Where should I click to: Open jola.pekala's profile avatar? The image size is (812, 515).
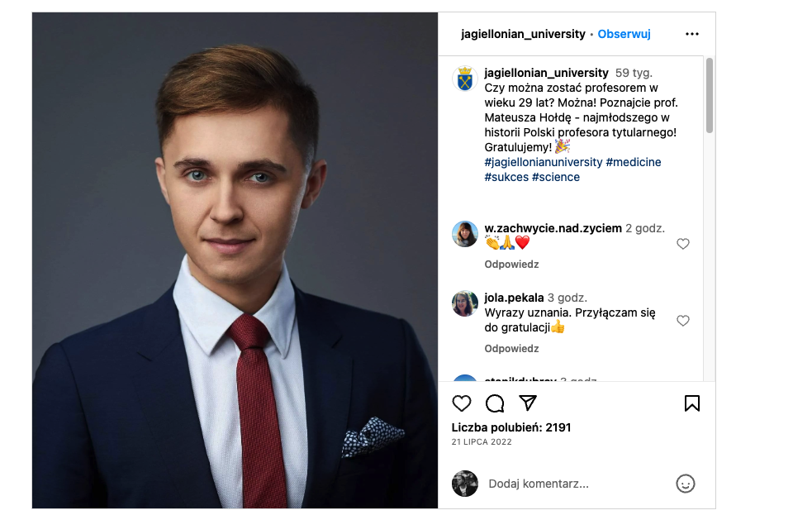click(x=465, y=303)
